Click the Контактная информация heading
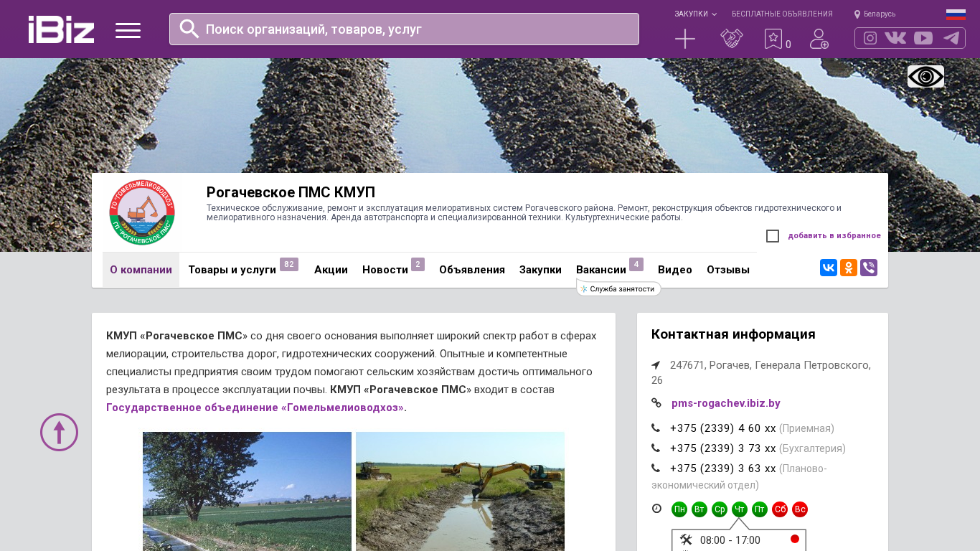Viewport: 980px width, 551px height. [733, 334]
